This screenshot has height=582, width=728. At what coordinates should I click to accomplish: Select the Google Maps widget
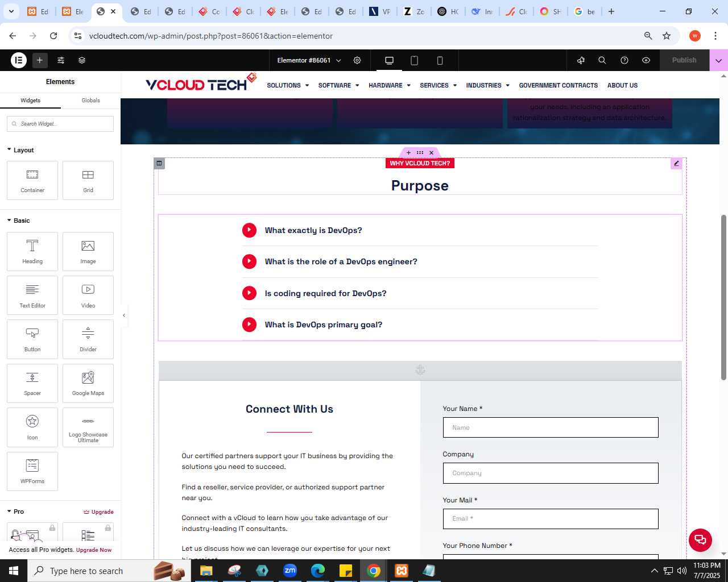(x=88, y=383)
